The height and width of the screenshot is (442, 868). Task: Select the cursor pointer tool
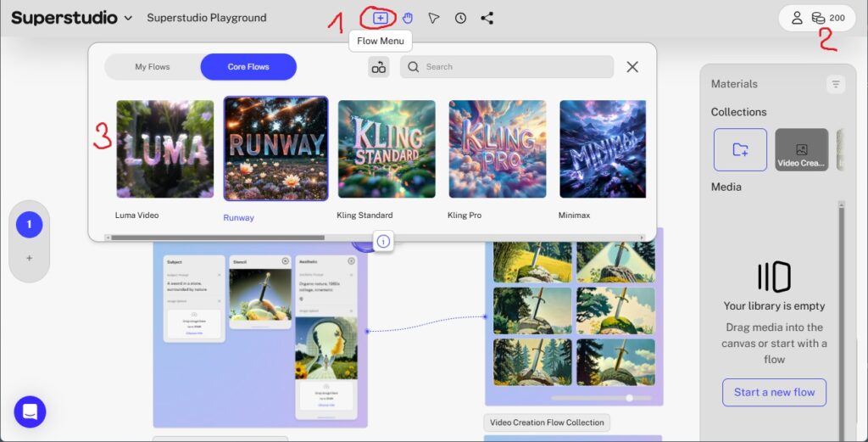434,18
